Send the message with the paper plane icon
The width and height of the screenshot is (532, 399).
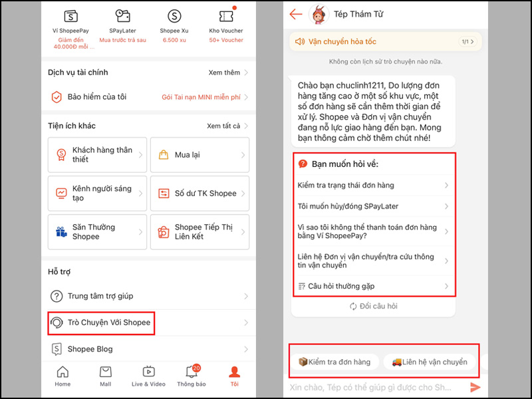click(x=475, y=387)
